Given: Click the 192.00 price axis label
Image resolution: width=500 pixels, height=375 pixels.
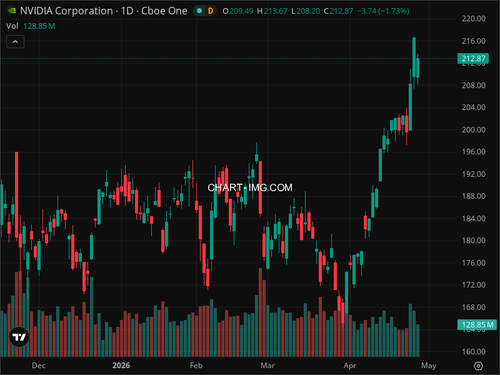Looking at the screenshot, I should 473,174.
